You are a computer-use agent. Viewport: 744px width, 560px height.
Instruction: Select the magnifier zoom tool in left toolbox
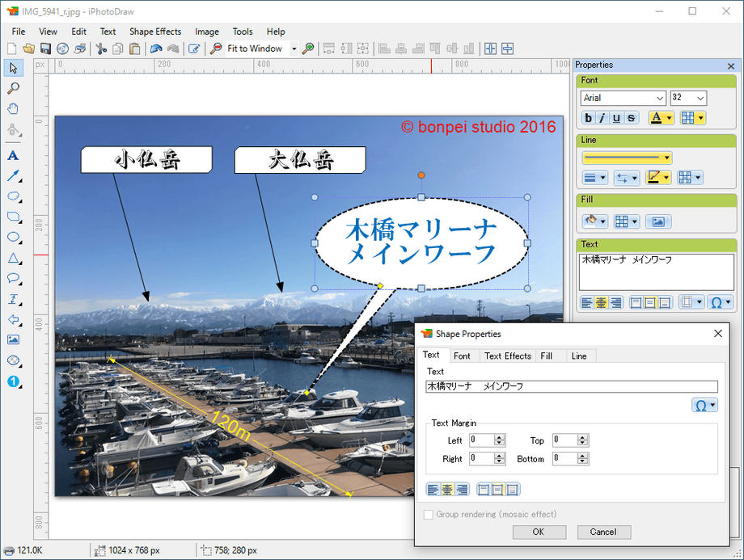pyautogui.click(x=13, y=88)
